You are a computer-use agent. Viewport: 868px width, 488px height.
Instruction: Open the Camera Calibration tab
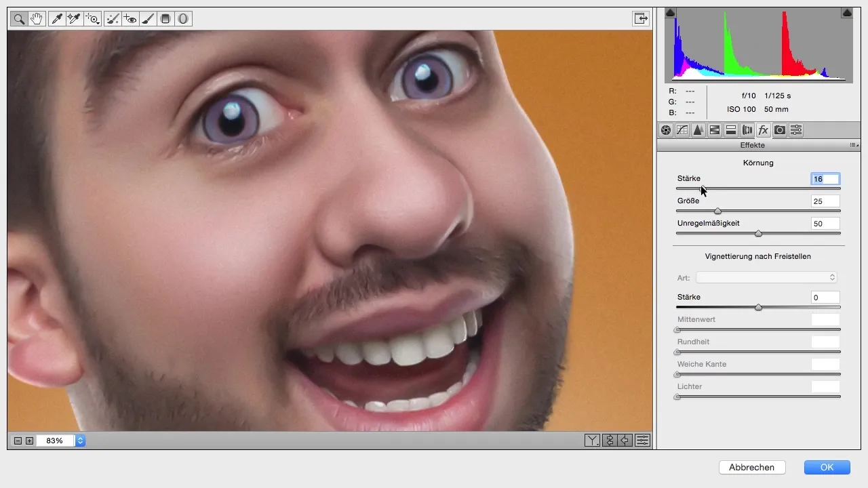[x=780, y=130]
